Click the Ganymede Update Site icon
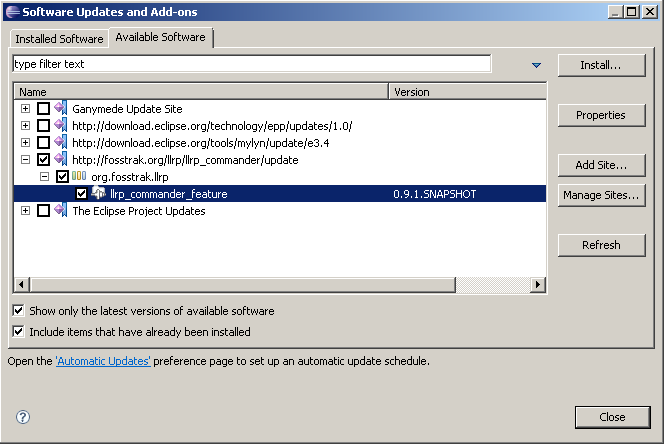Screen dimensions: 664x444 pyautogui.click(x=61, y=108)
